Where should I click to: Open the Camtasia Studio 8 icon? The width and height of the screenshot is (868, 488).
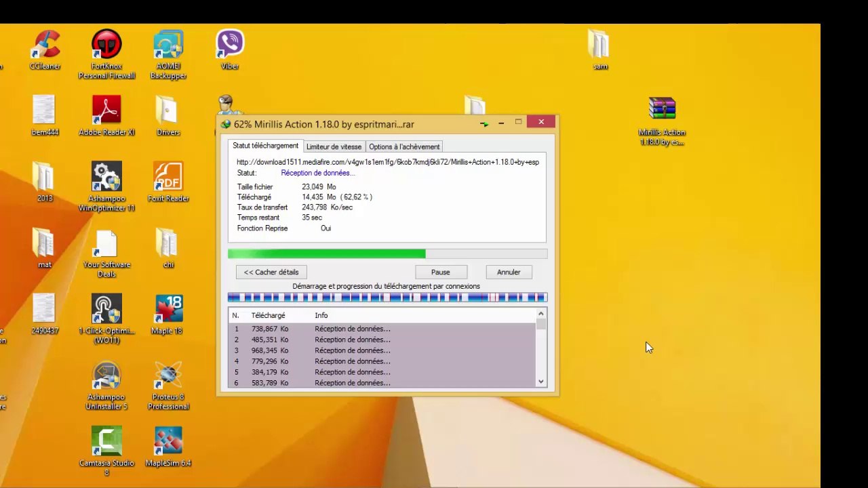pos(106,451)
